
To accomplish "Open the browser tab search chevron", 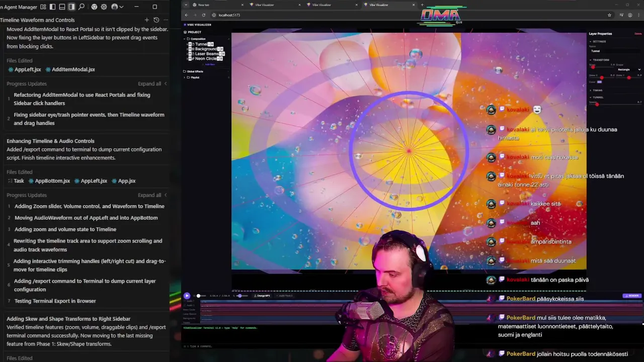I will pos(186,5).
